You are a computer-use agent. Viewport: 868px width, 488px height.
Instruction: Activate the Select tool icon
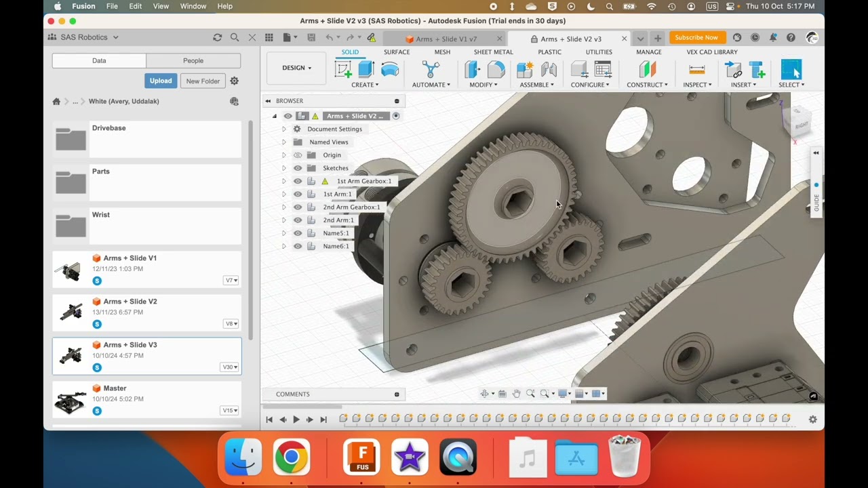(x=791, y=69)
